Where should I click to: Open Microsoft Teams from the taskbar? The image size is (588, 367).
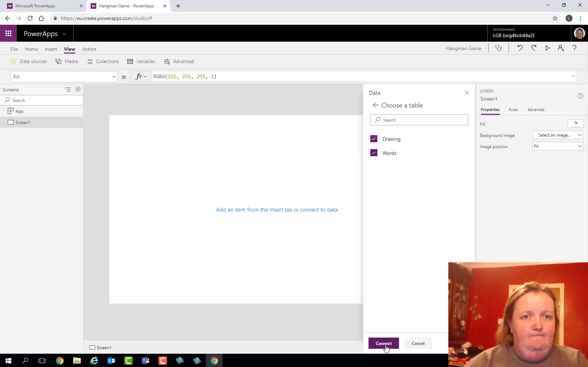coord(146,360)
